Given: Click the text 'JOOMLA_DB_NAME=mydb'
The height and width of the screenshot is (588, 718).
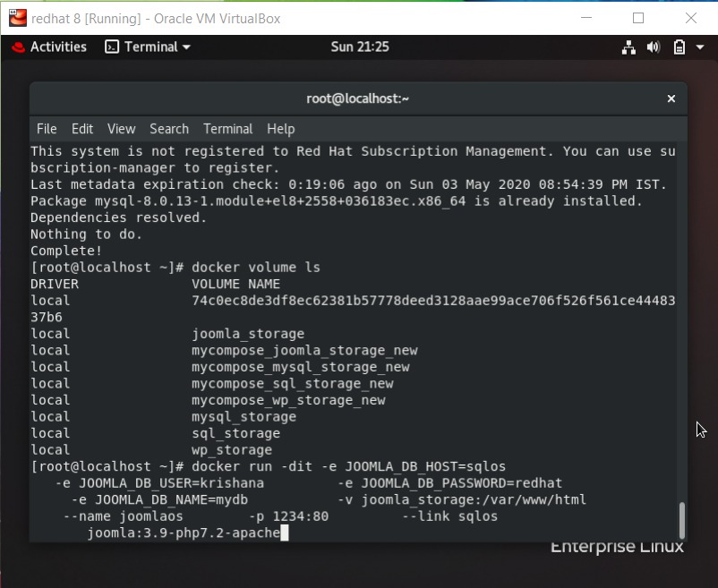Looking at the screenshot, I should tap(171, 499).
